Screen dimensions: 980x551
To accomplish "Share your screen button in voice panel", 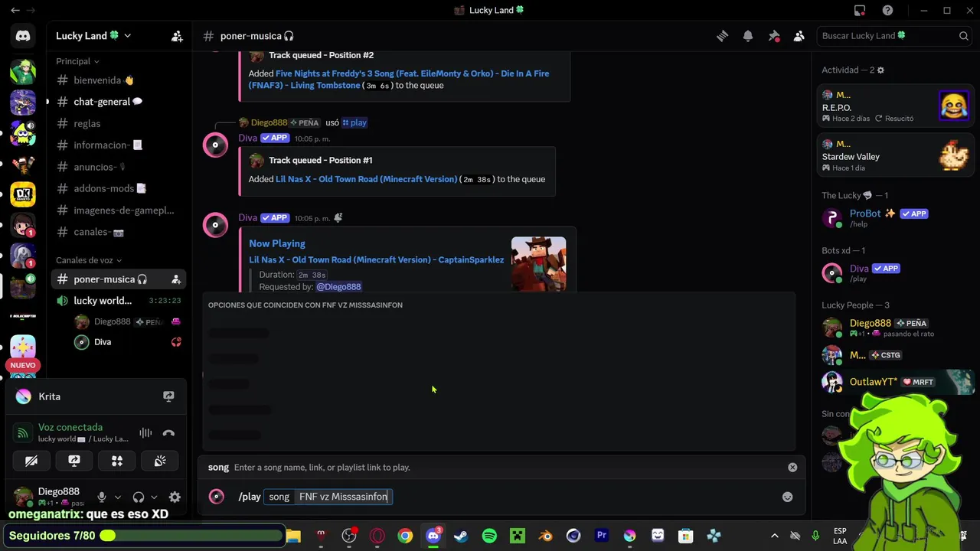I will tap(74, 461).
